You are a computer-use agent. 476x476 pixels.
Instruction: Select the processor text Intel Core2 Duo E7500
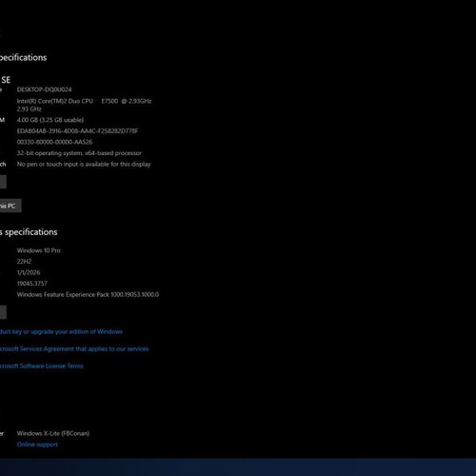[x=84, y=105]
